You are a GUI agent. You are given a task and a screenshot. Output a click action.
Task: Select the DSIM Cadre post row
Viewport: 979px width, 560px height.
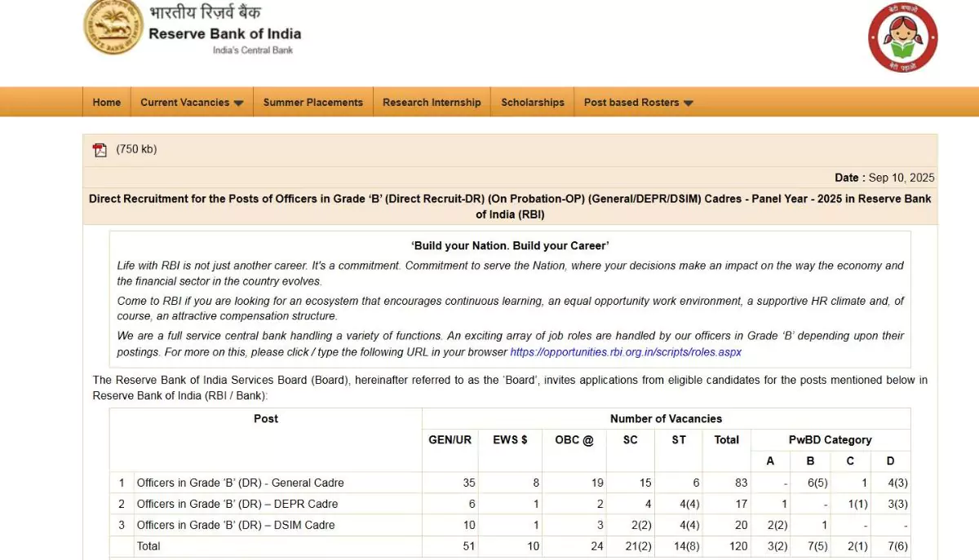[x=235, y=525]
